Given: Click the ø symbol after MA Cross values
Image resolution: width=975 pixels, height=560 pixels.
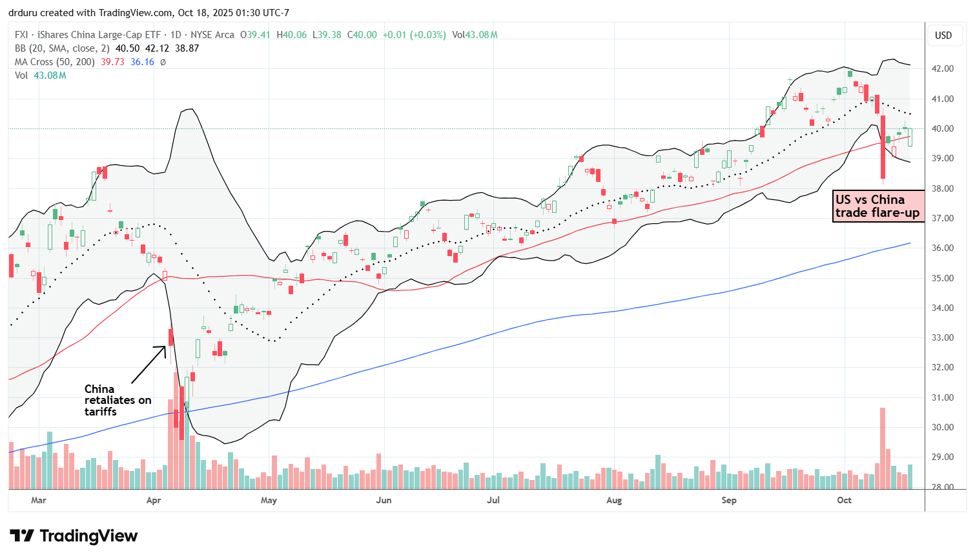Looking at the screenshot, I should point(163,62).
